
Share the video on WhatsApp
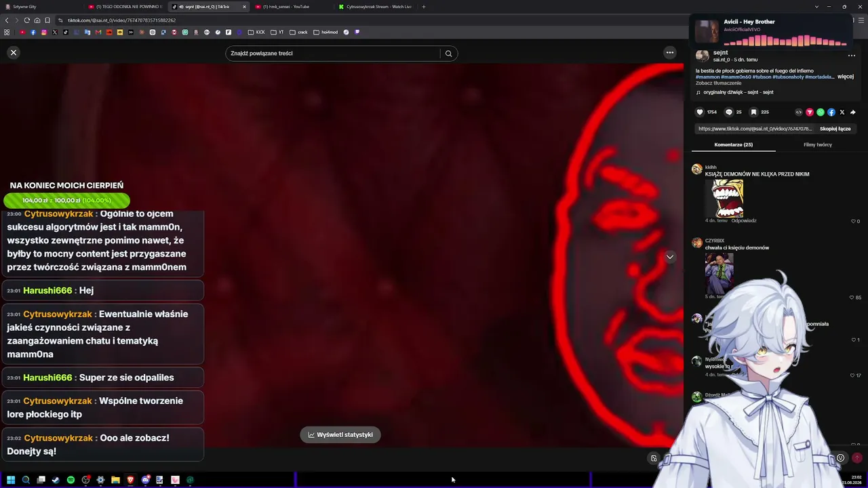click(x=821, y=113)
